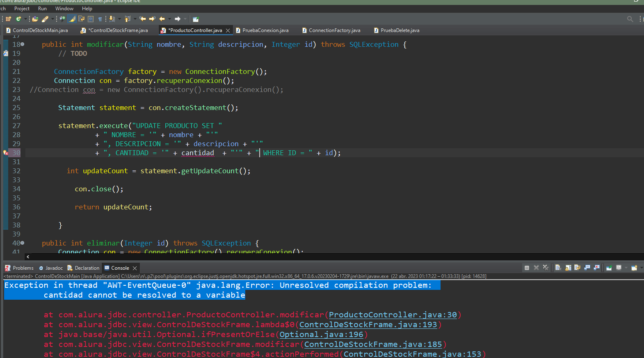Open the Run menu
644x358 pixels.
[x=42, y=9]
